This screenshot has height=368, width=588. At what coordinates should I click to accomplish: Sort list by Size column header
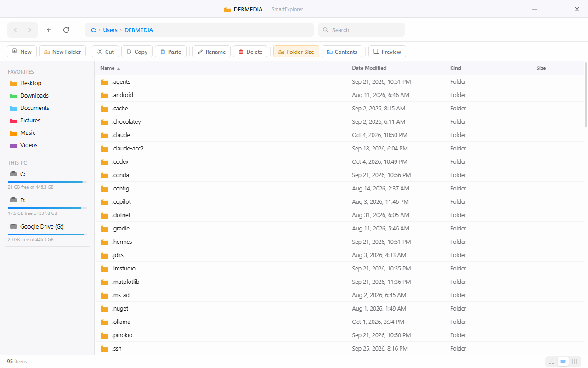point(541,68)
